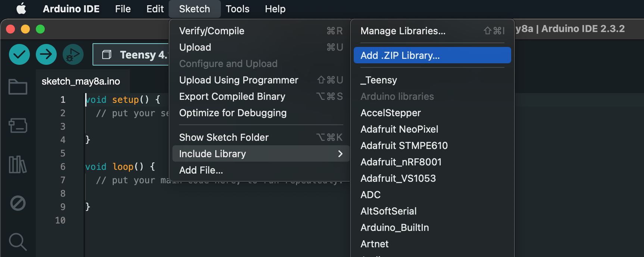
Task: Include the Adafruit NeoPixel library
Action: [399, 129]
